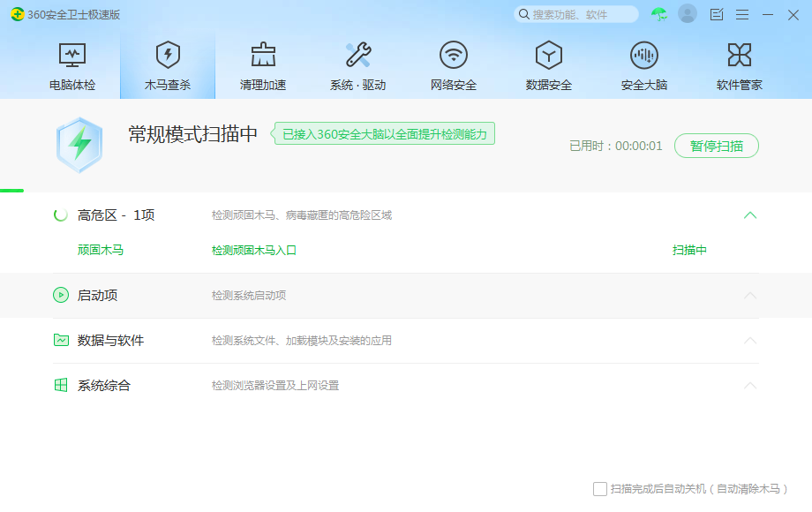Click 检测系统启动项 description
The width and height of the screenshot is (812, 512).
[x=249, y=296]
